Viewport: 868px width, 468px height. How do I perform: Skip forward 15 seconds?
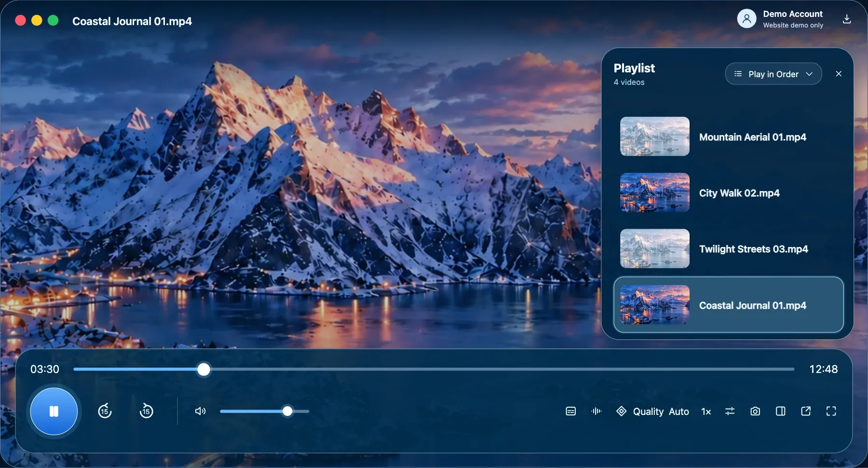tap(146, 411)
